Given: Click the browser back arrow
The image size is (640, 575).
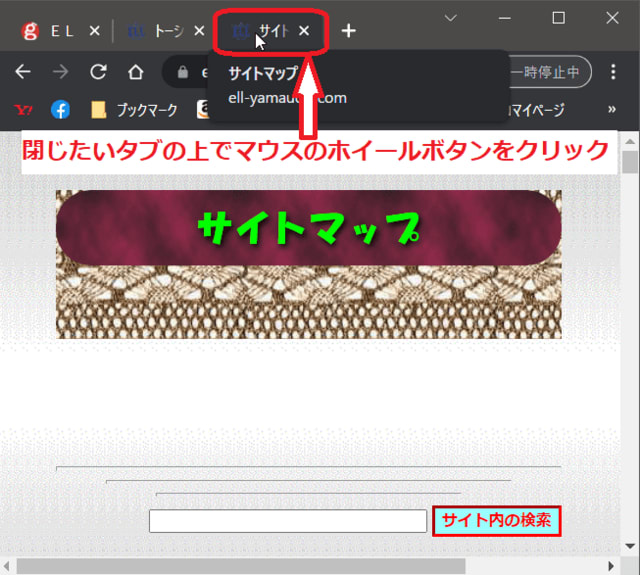Looking at the screenshot, I should click(23, 72).
